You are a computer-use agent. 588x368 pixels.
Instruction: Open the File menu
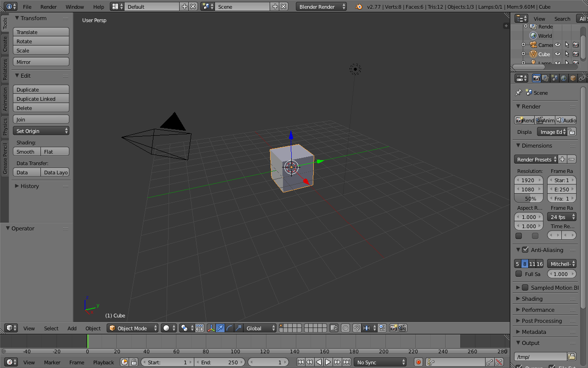[27, 6]
